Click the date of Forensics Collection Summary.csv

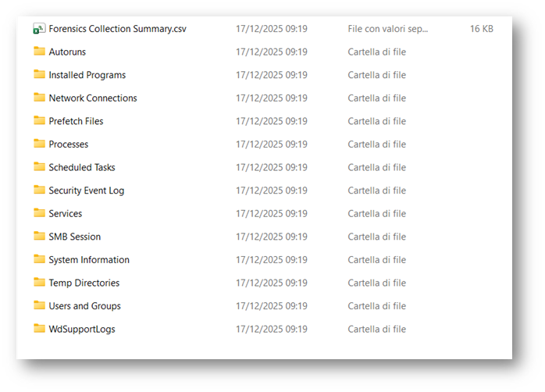(272, 29)
